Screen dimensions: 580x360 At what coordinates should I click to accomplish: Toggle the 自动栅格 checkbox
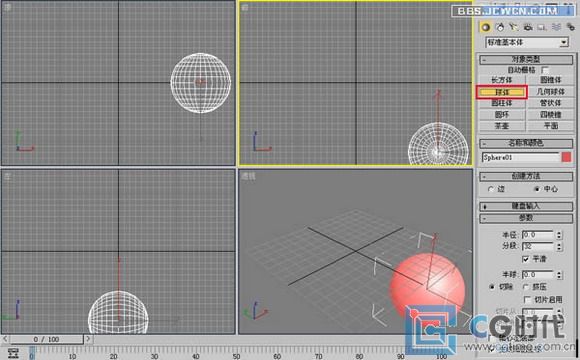[545, 70]
